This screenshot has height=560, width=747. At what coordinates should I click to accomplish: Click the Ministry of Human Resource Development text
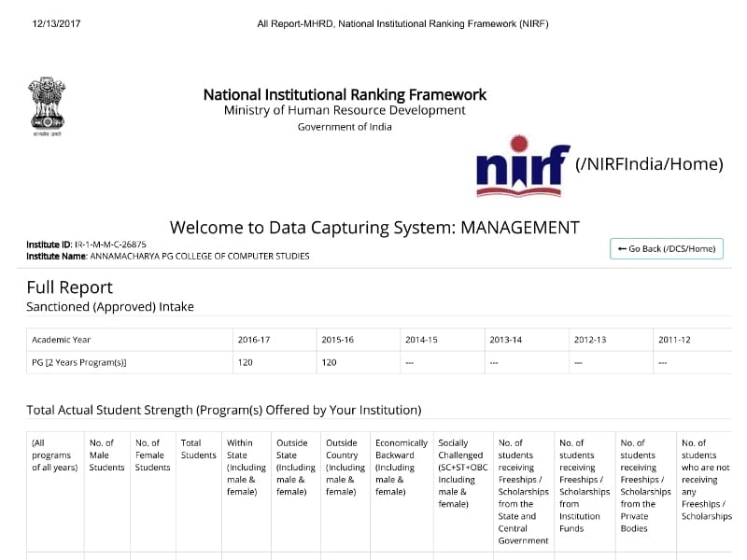click(x=345, y=110)
